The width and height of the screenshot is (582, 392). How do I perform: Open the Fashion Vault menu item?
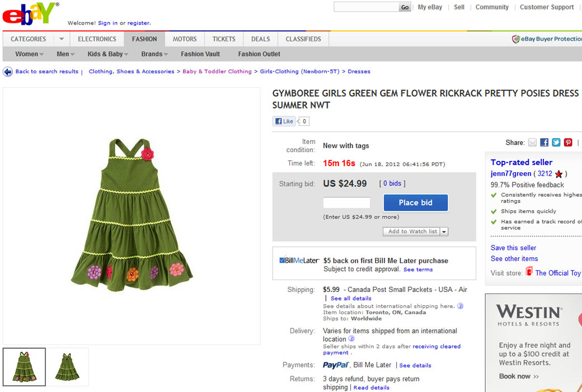pos(200,54)
